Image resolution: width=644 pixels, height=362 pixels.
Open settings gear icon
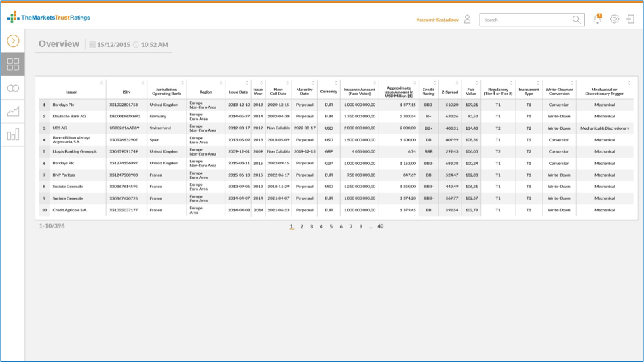click(x=614, y=19)
